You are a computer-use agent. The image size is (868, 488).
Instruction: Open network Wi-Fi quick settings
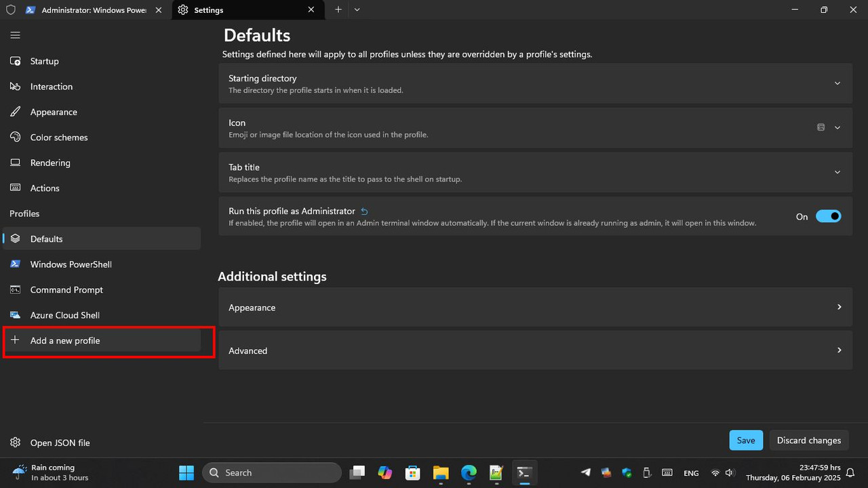(x=715, y=472)
